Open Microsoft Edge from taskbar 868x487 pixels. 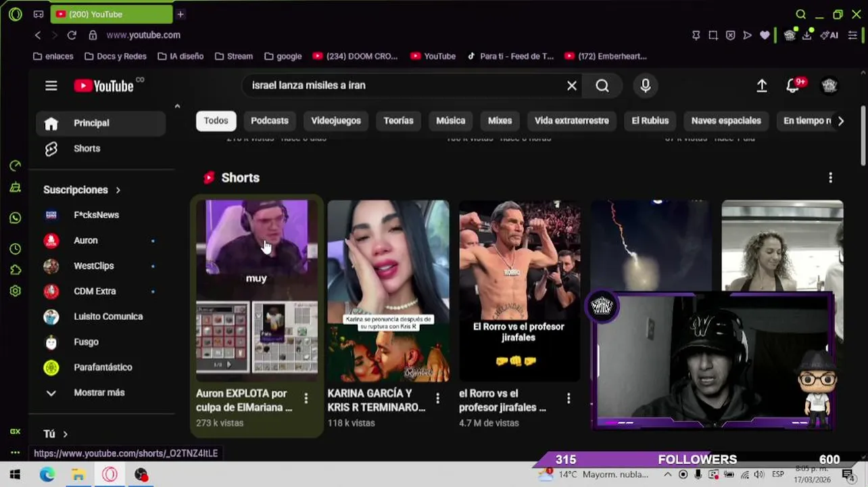click(x=47, y=475)
